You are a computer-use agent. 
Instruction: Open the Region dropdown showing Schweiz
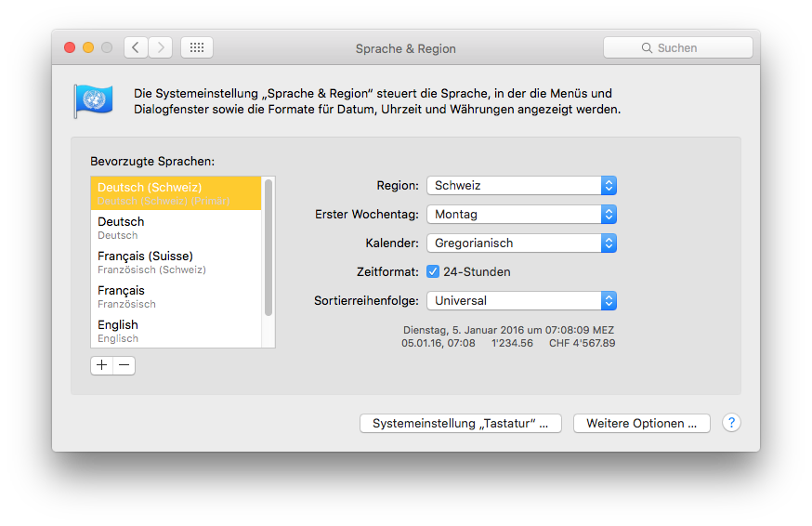(x=521, y=186)
